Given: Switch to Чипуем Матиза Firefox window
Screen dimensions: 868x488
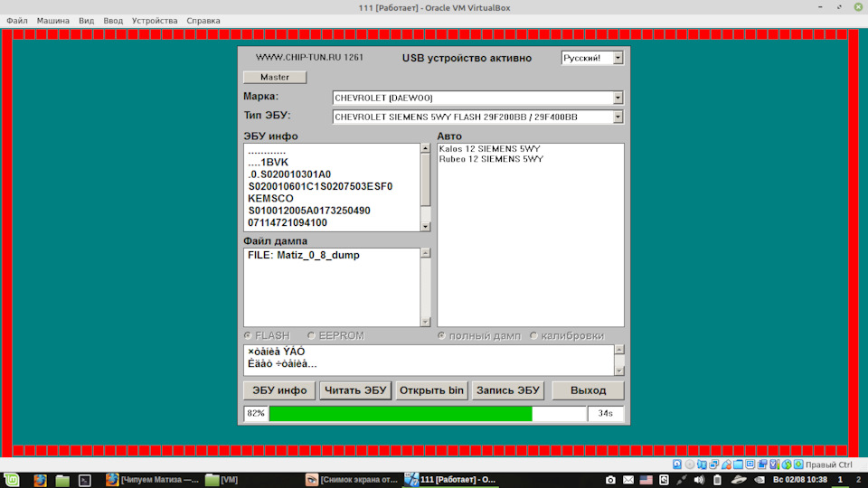Looking at the screenshot, I should pos(152,480).
